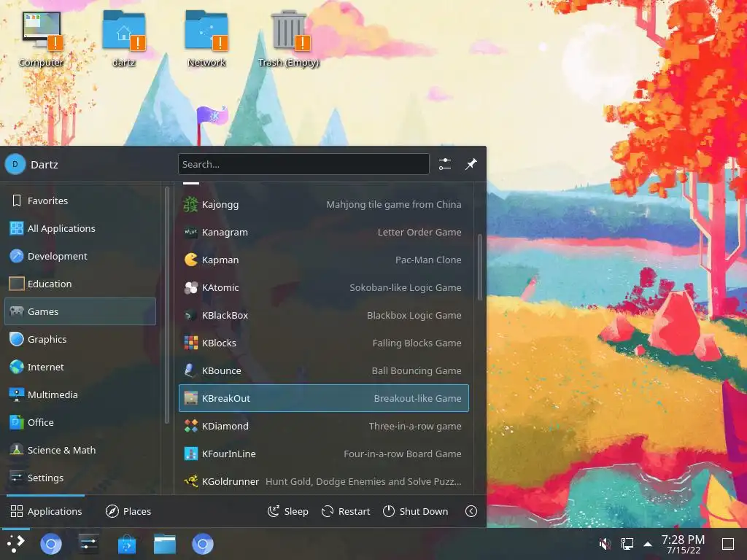
Task: Launch the KBlackBox logic game
Action: click(x=323, y=315)
